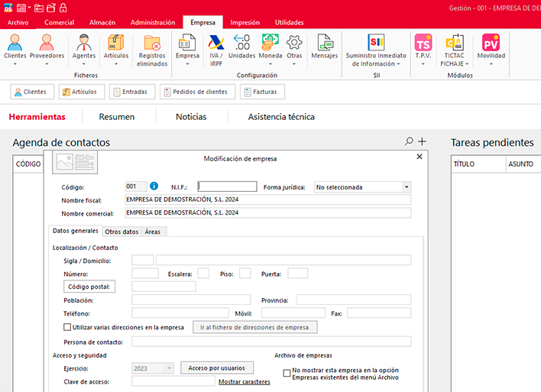
Task: Open the Mensajes icon
Action: coord(324,44)
